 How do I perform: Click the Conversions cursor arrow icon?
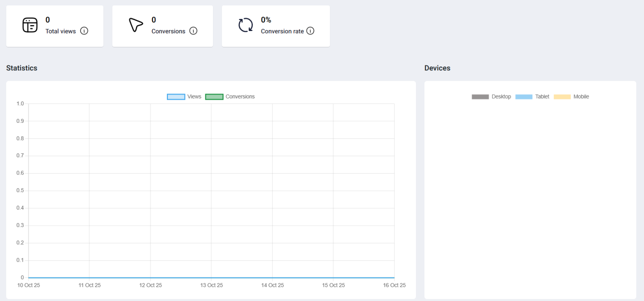(x=136, y=25)
